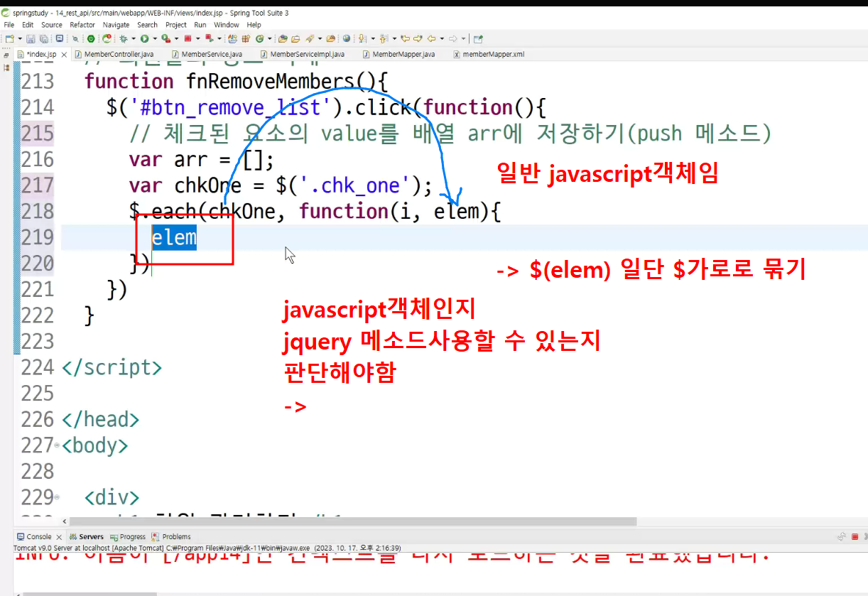Open the Search menu
The width and height of the screenshot is (868, 596).
pos(148,25)
